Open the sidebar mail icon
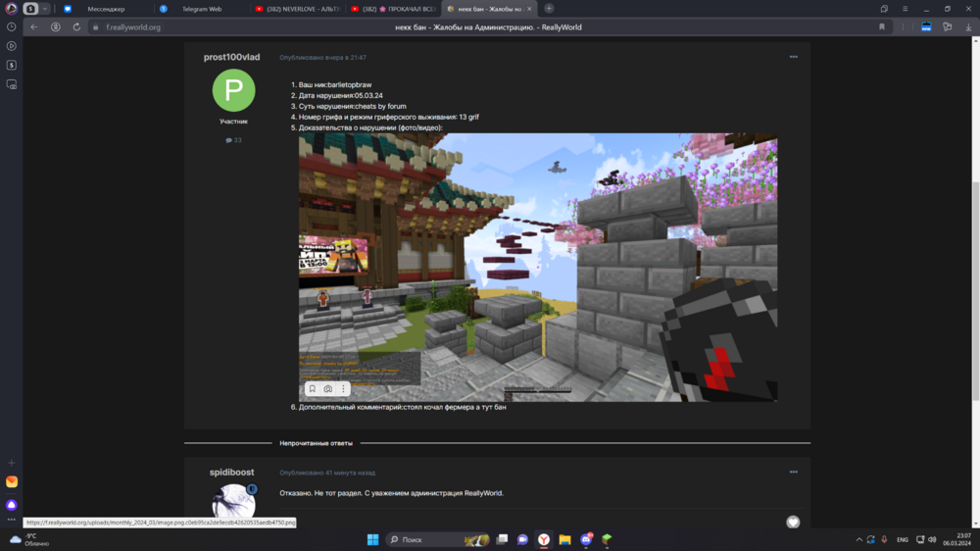This screenshot has width=980, height=551. 11,481
